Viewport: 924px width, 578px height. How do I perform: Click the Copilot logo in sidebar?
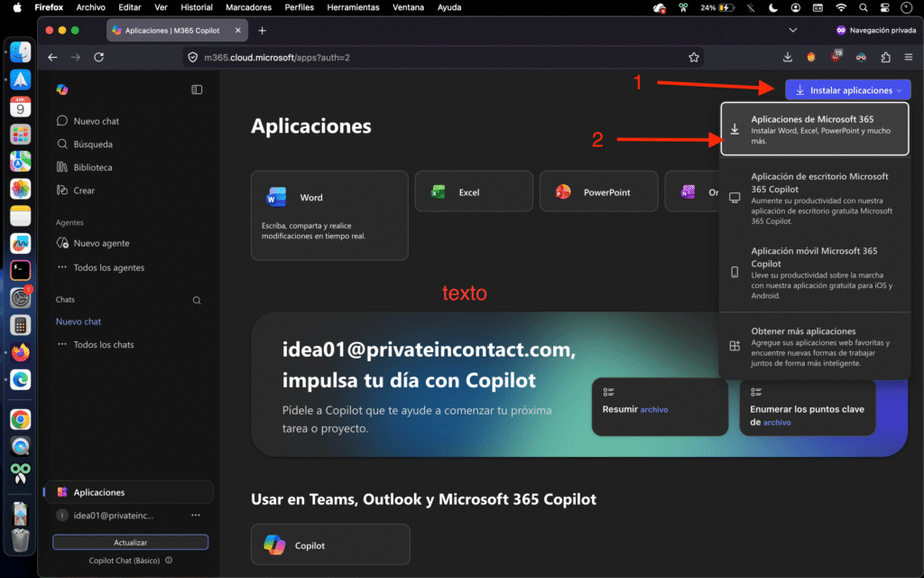(62, 89)
